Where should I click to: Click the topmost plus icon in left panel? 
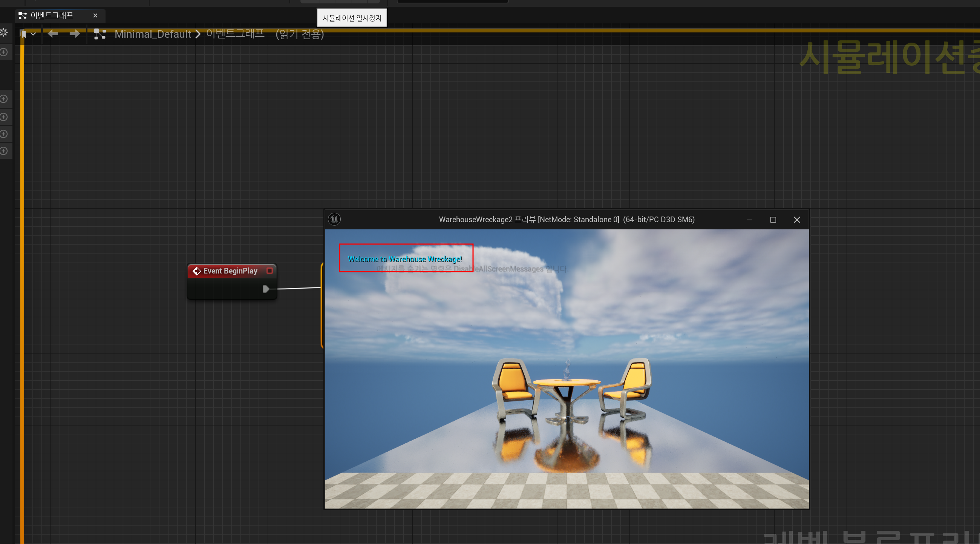[x=4, y=52]
